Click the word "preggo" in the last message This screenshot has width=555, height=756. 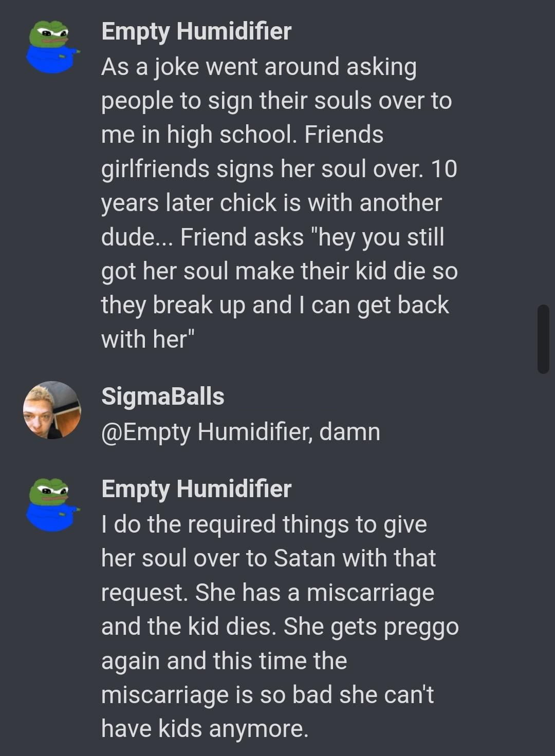(x=421, y=627)
